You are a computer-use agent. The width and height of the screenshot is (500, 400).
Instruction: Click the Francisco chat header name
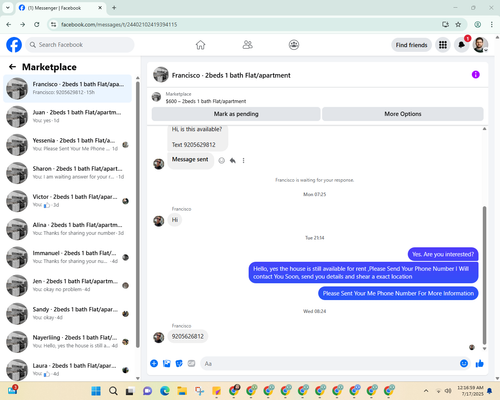[231, 75]
